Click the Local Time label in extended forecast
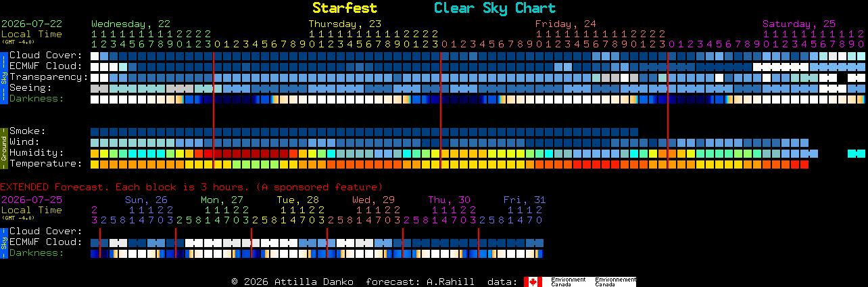Image resolution: width=868 pixels, height=287 pixels. click(x=31, y=210)
